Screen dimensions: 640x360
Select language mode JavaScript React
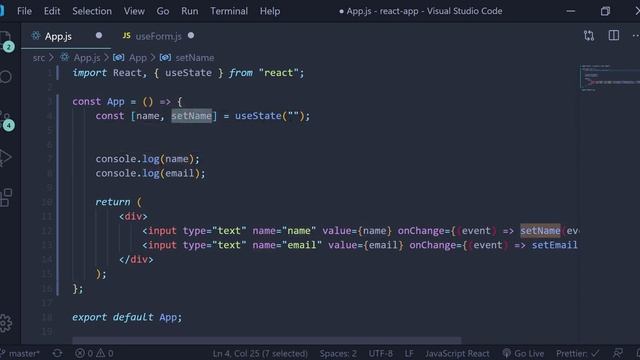457,353
